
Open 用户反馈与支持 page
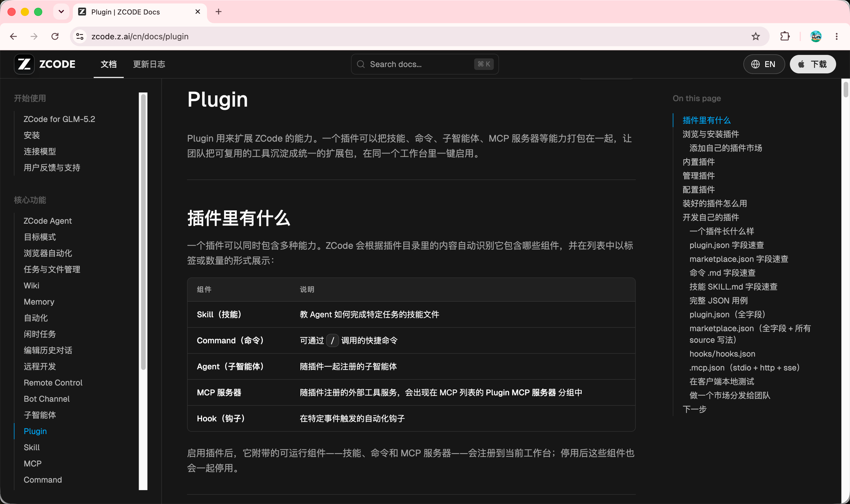[x=52, y=168]
